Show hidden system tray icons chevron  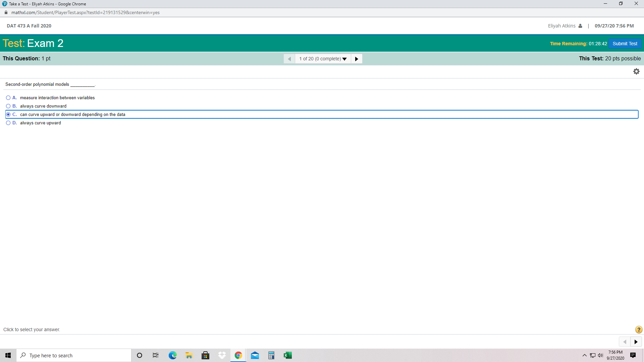coord(585,355)
